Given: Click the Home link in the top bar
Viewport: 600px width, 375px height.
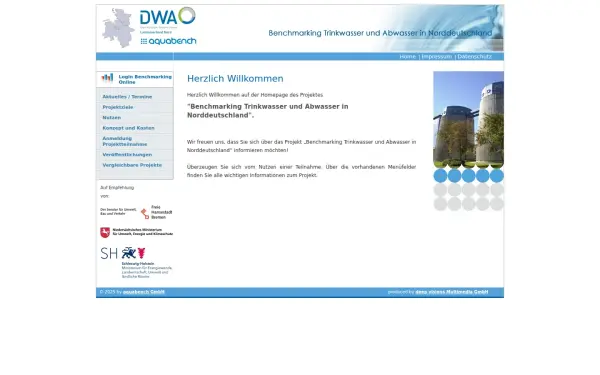Looking at the screenshot, I should (408, 57).
